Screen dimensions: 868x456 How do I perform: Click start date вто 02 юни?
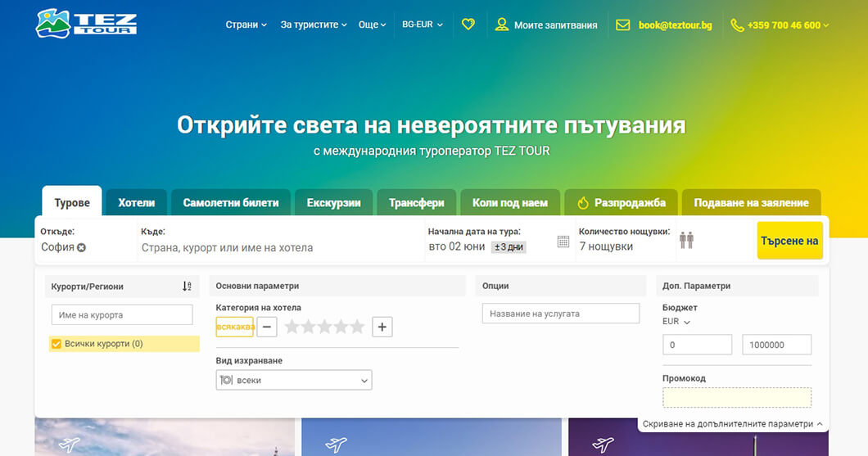pos(457,246)
